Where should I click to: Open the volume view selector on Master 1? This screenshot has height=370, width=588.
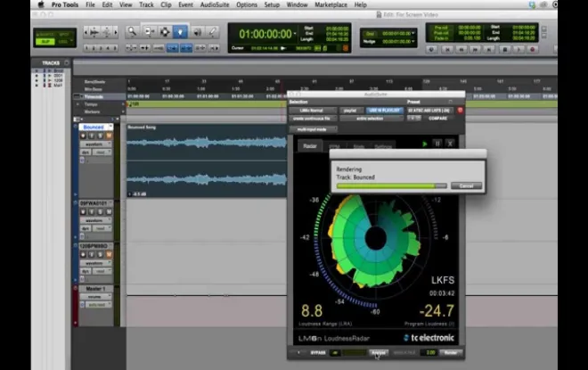[95, 297]
